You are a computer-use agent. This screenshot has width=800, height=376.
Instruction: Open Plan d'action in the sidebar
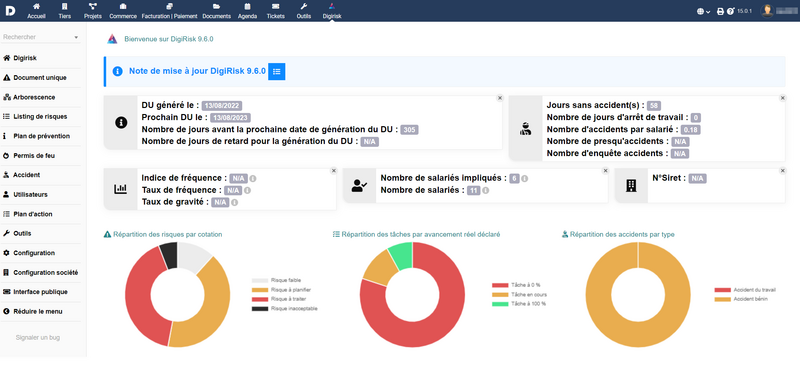click(x=28, y=214)
